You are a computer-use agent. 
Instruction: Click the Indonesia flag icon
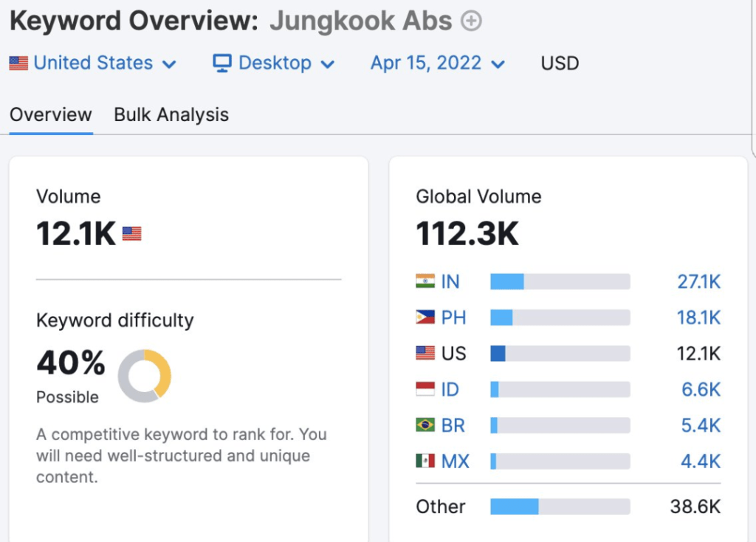425,389
